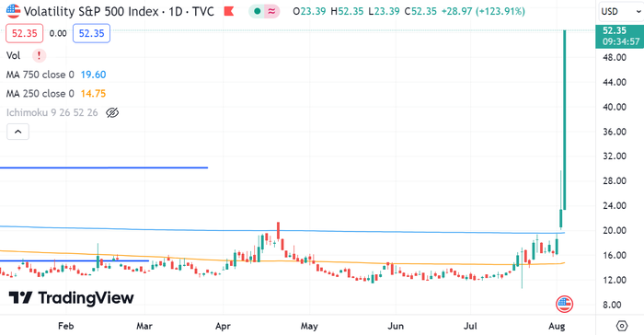
Task: Click the MA 250 value 14.75
Action: (x=93, y=93)
